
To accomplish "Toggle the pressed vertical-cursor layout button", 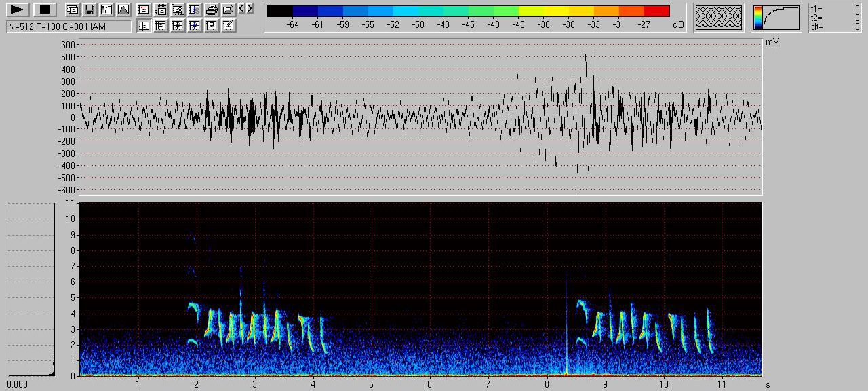I will (x=144, y=26).
